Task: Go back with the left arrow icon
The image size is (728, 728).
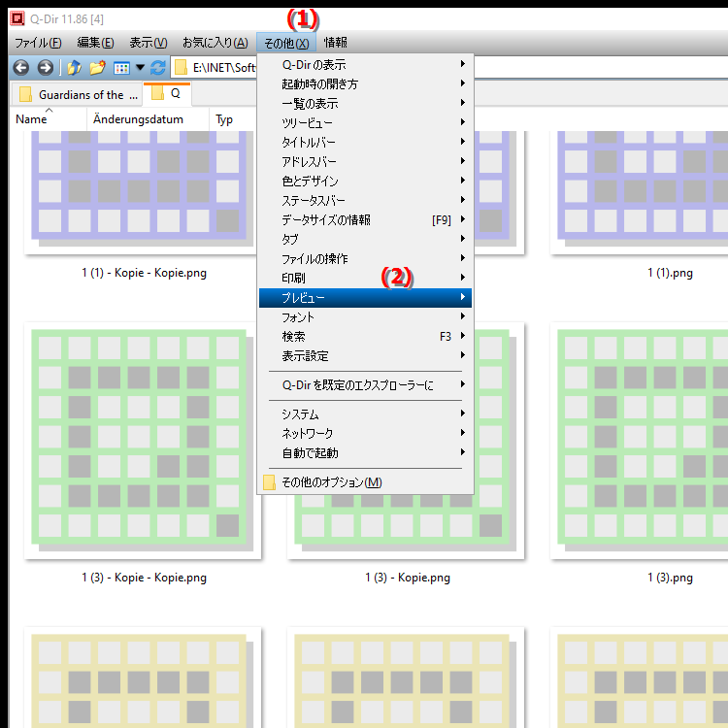Action: point(21,68)
